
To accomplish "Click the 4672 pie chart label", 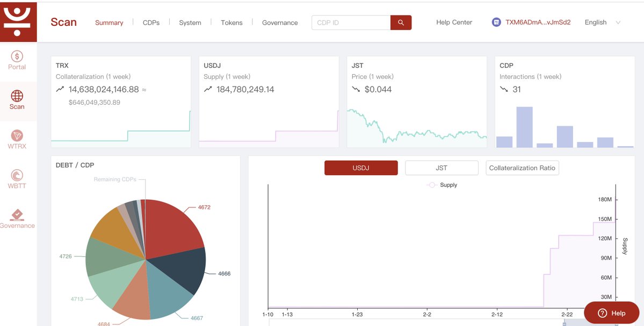I will (204, 207).
